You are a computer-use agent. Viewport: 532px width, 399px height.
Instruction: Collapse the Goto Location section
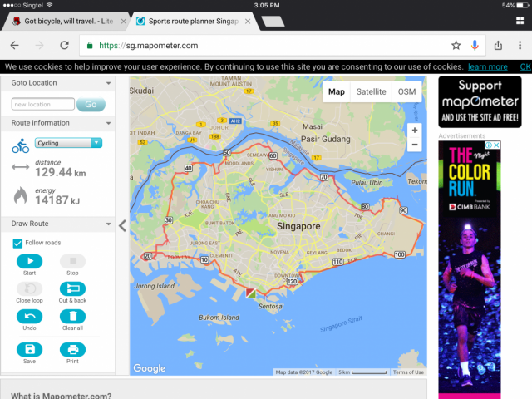[108, 83]
